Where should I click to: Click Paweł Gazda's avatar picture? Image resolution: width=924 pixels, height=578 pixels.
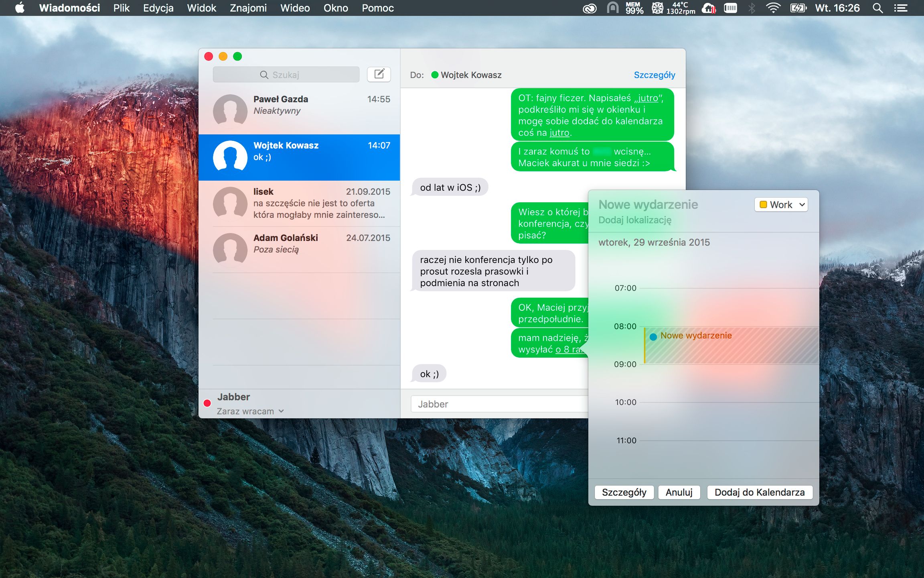(230, 111)
